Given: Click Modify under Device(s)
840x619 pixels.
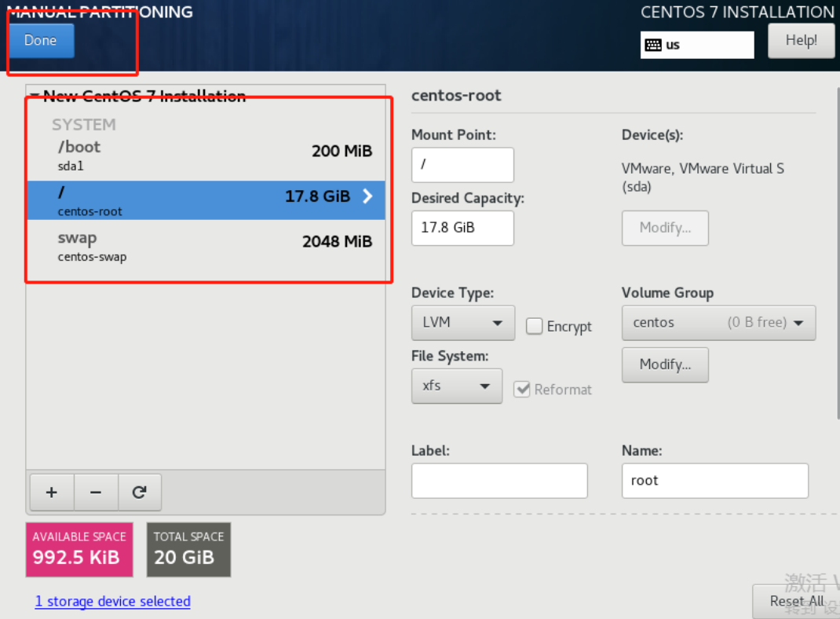Looking at the screenshot, I should pyautogui.click(x=665, y=229).
